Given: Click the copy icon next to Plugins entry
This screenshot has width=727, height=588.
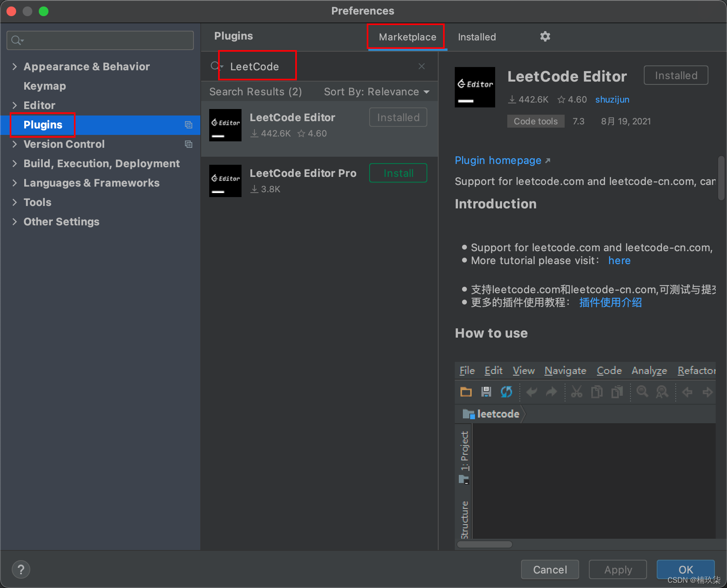Looking at the screenshot, I should pos(189,125).
